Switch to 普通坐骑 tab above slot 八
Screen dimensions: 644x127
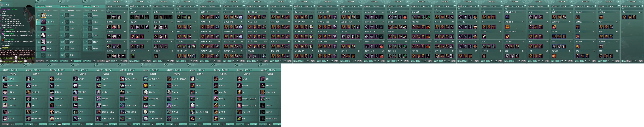pyautogui.click(x=64, y=7)
